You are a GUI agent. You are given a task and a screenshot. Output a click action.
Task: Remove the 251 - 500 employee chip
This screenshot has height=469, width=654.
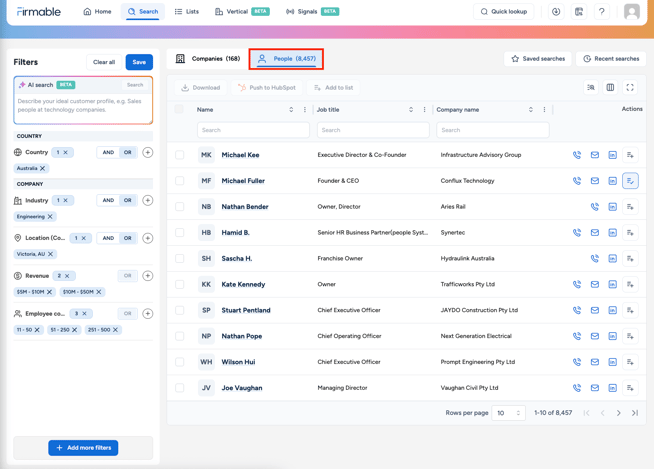point(116,330)
